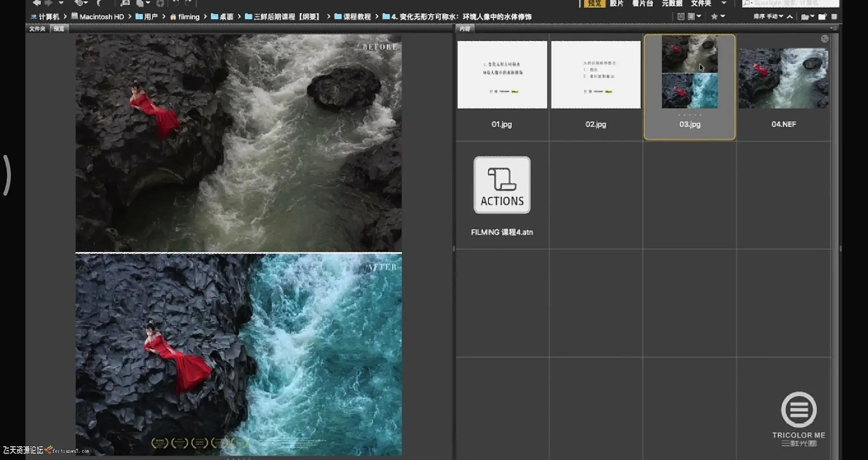The height and width of the screenshot is (460, 868).
Task: Click the camera import photos icon
Action: [125, 3]
